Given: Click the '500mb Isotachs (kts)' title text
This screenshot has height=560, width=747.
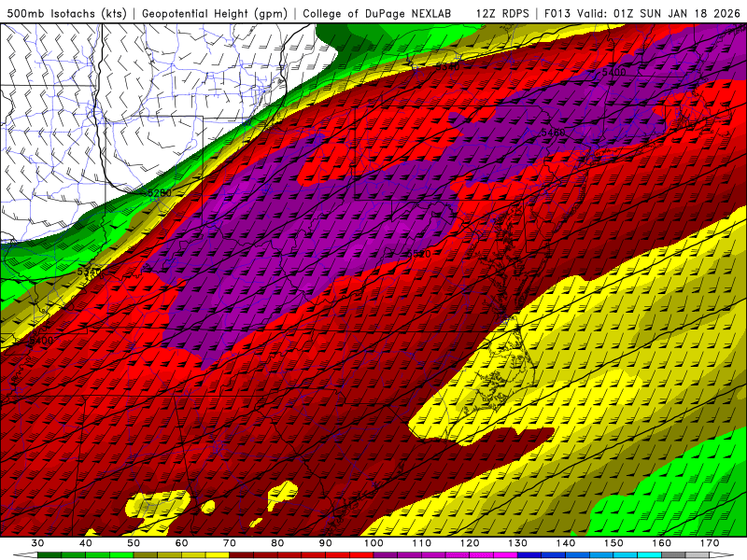Looking at the screenshot, I should coord(66,14).
